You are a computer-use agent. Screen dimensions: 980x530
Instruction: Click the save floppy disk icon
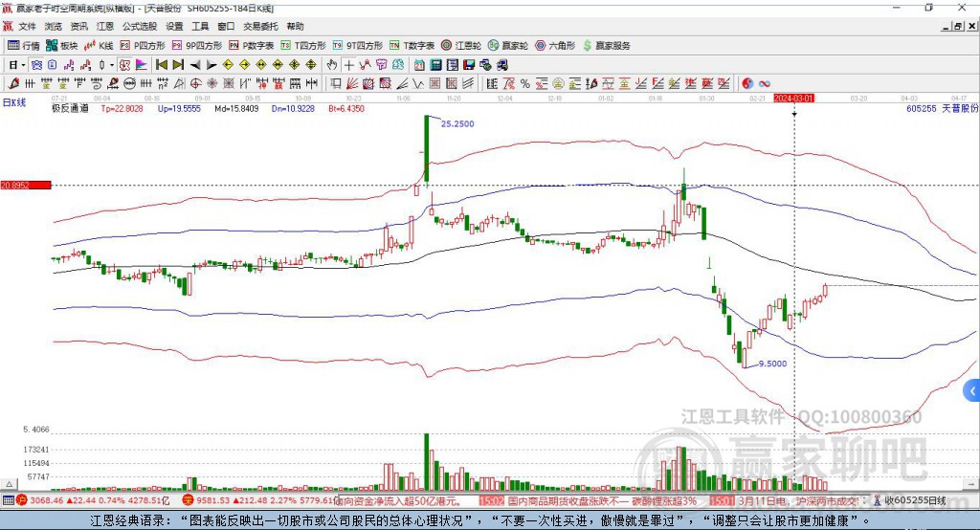pos(469,65)
